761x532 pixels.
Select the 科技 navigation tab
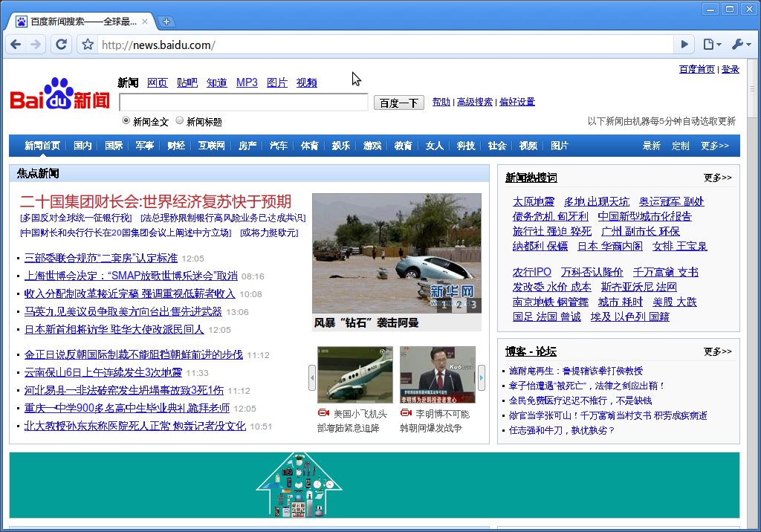coord(466,146)
